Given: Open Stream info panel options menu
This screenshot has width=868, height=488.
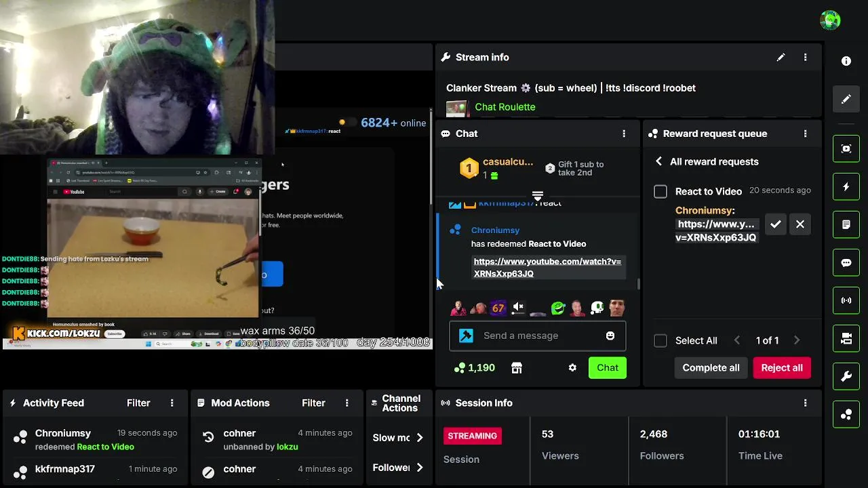Looking at the screenshot, I should click(806, 58).
